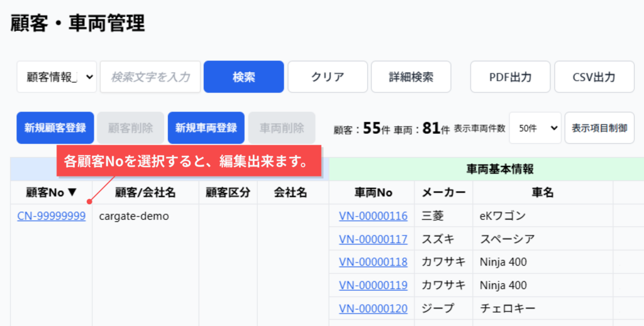This screenshot has width=644, height=326.
Task: Open 詳細検索 advanced search
Action: [411, 77]
